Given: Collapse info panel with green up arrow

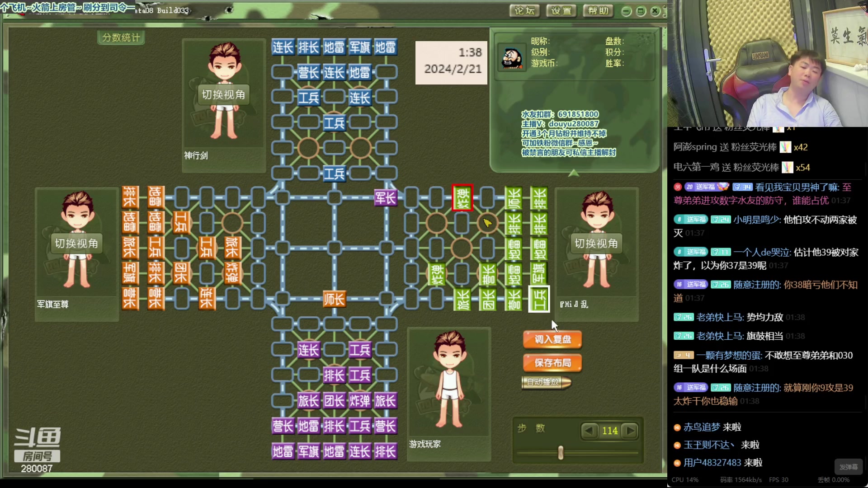Looking at the screenshot, I should click(573, 173).
